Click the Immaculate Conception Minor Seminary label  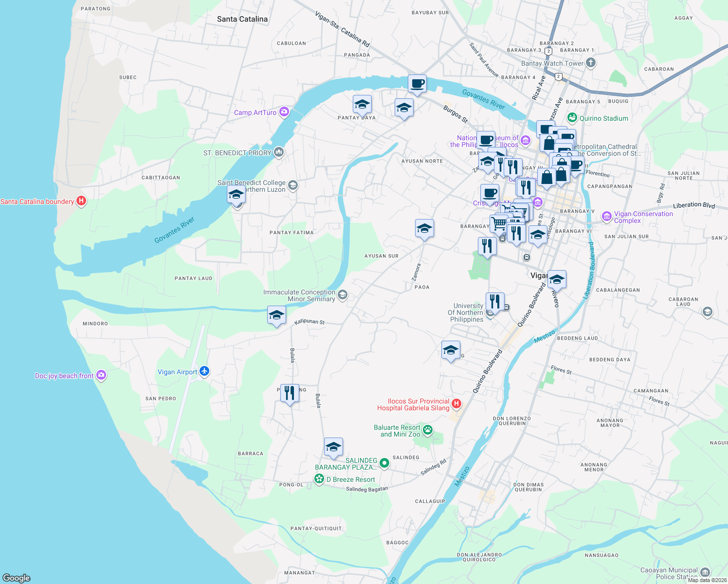tap(299, 295)
